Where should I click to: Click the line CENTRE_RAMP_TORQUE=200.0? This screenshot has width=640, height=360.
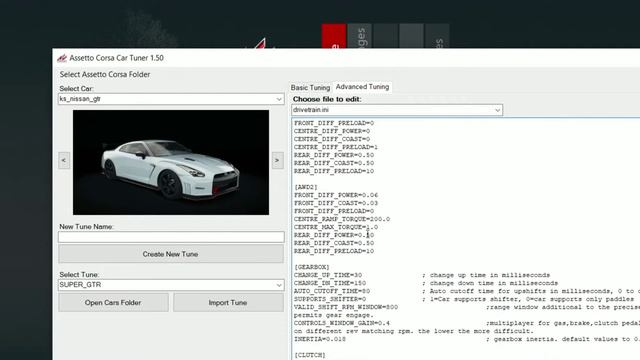tap(342, 219)
